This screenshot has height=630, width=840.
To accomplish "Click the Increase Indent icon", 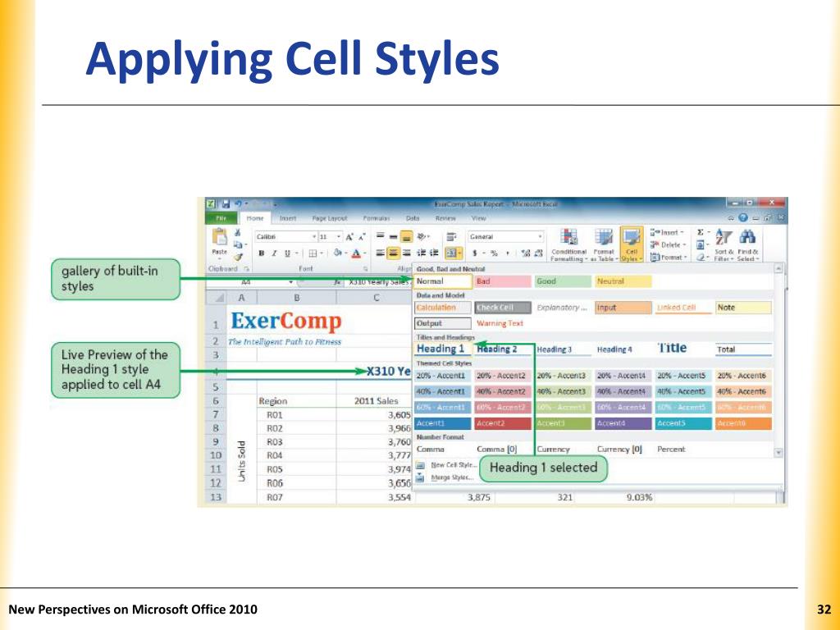I will (x=434, y=253).
